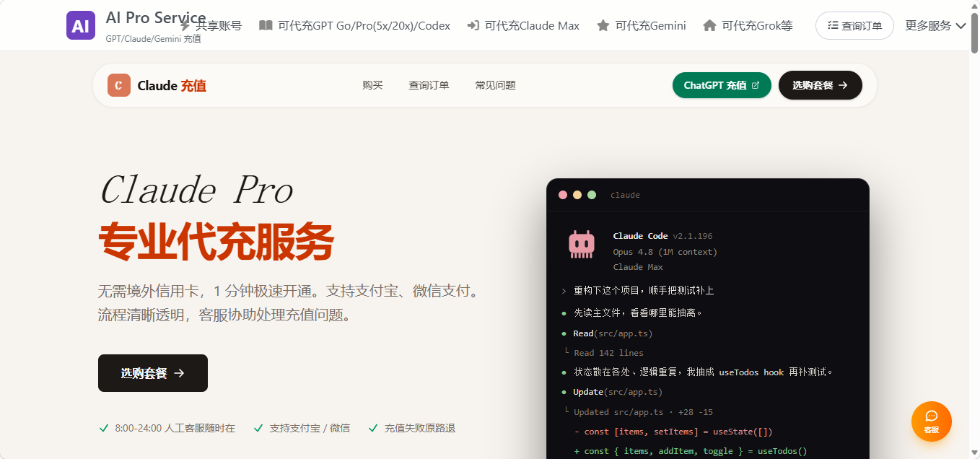Click the AI Pro Service title link
980x459 pixels.
[x=156, y=18]
